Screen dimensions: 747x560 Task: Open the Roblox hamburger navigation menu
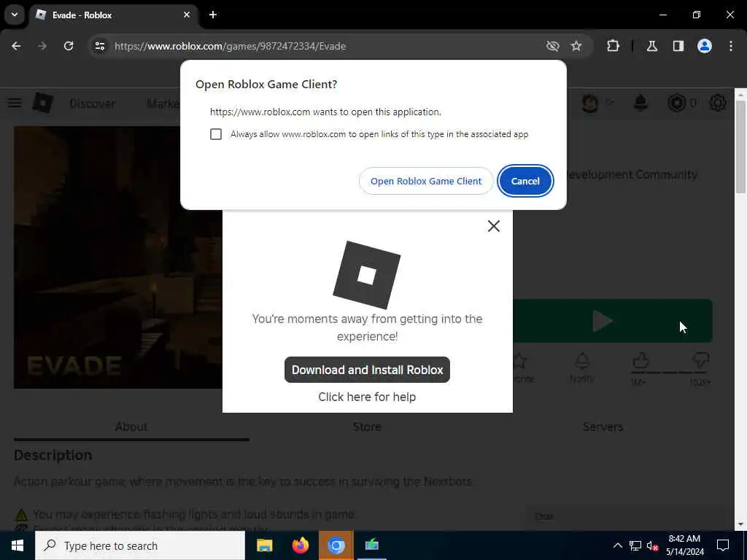15,102
